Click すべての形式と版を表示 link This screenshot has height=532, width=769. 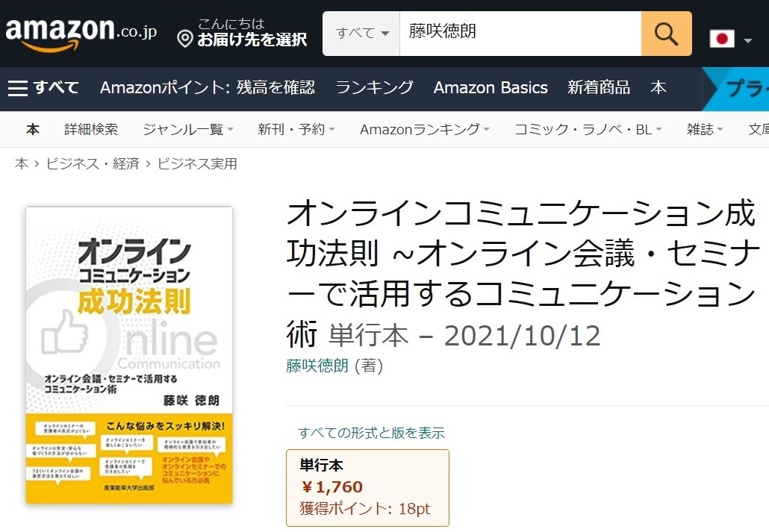click(371, 433)
